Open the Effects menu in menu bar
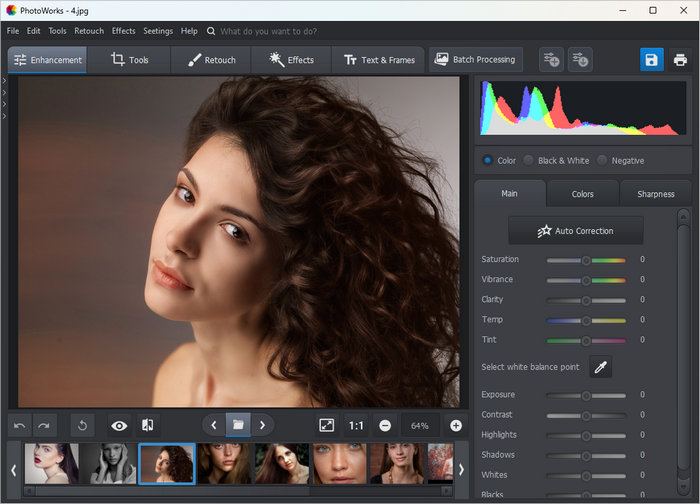Image resolution: width=700 pixels, height=504 pixels. tap(123, 31)
